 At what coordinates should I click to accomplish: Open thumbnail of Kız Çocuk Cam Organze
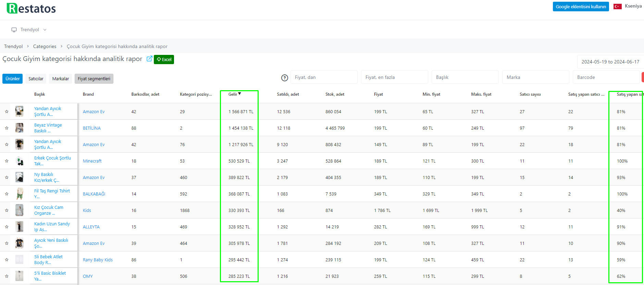[x=20, y=210]
